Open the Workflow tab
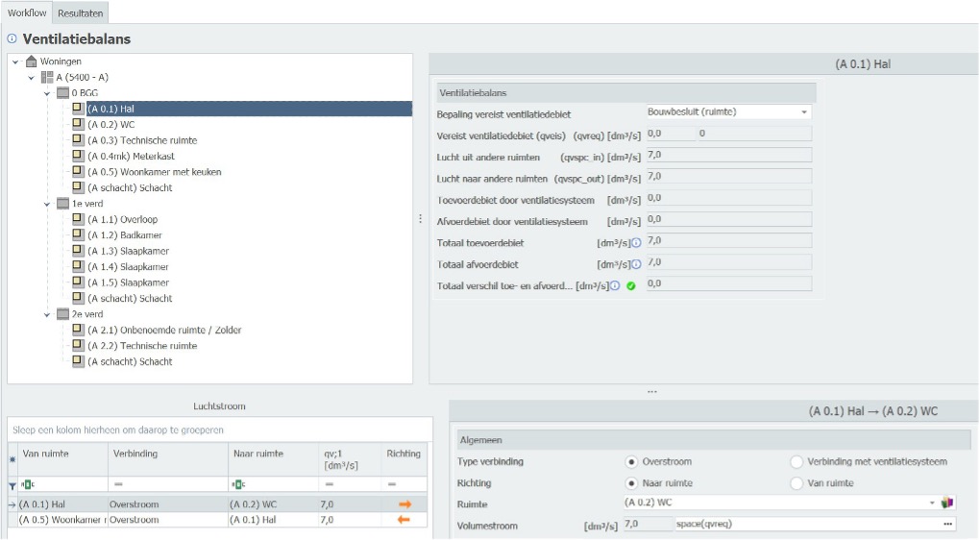This screenshot has height=540, width=980. point(26,12)
